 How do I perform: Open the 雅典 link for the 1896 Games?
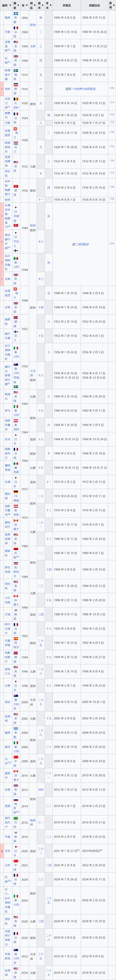8,17
